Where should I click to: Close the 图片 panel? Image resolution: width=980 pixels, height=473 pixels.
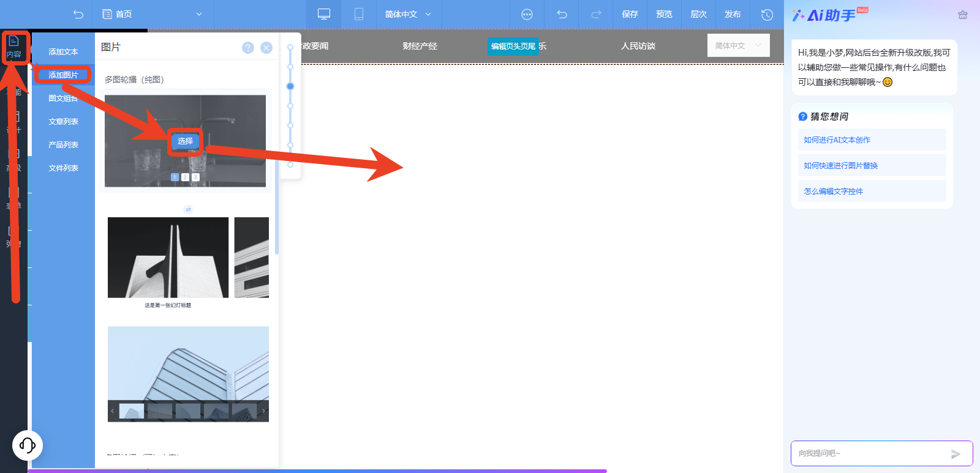pyautogui.click(x=266, y=48)
